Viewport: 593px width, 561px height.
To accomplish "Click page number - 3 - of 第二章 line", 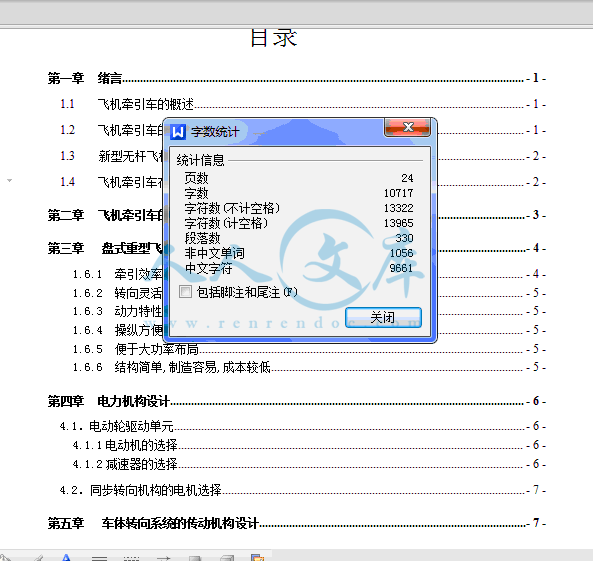I will [x=536, y=215].
